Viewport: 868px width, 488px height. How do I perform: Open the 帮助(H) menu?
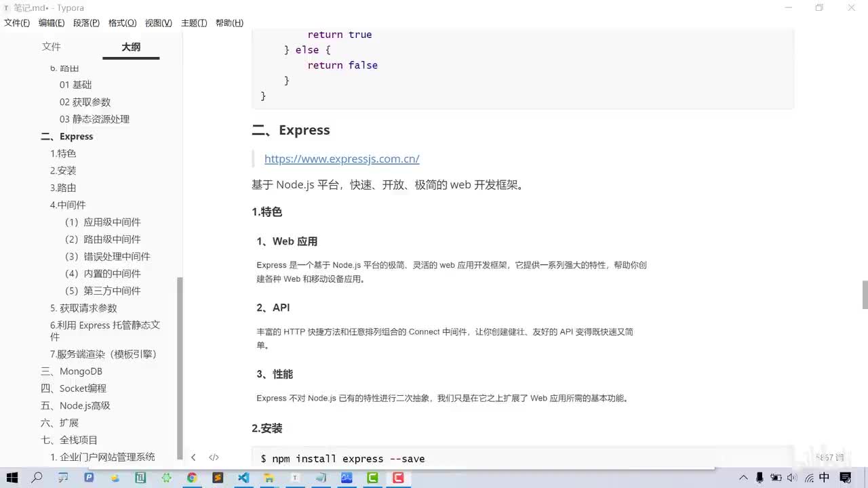click(x=229, y=23)
